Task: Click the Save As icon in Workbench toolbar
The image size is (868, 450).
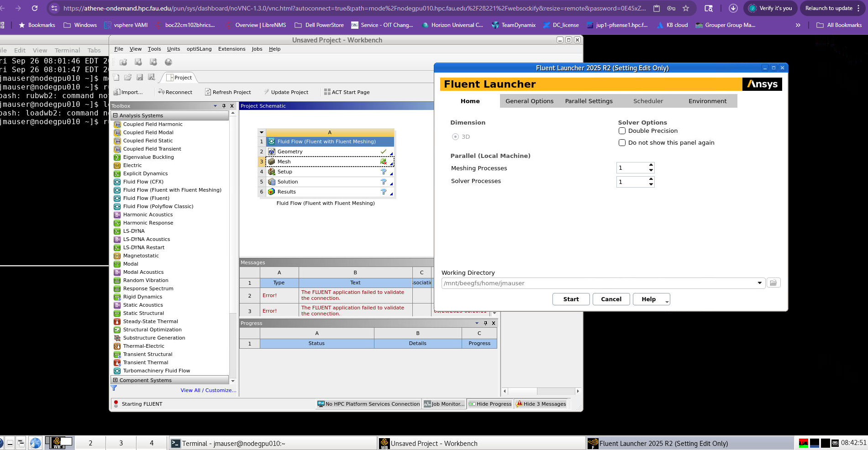Action: (x=152, y=78)
